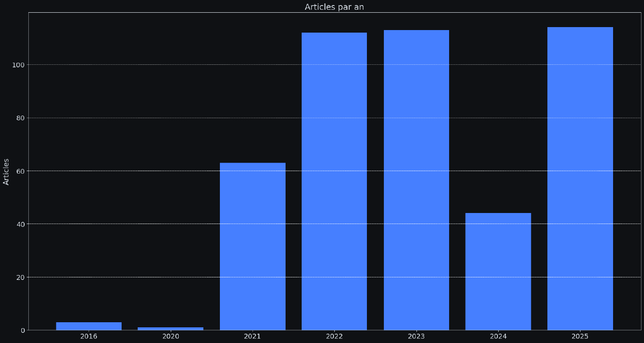Select the 40 y-axis tick label
The image size is (644, 343).
point(20,224)
